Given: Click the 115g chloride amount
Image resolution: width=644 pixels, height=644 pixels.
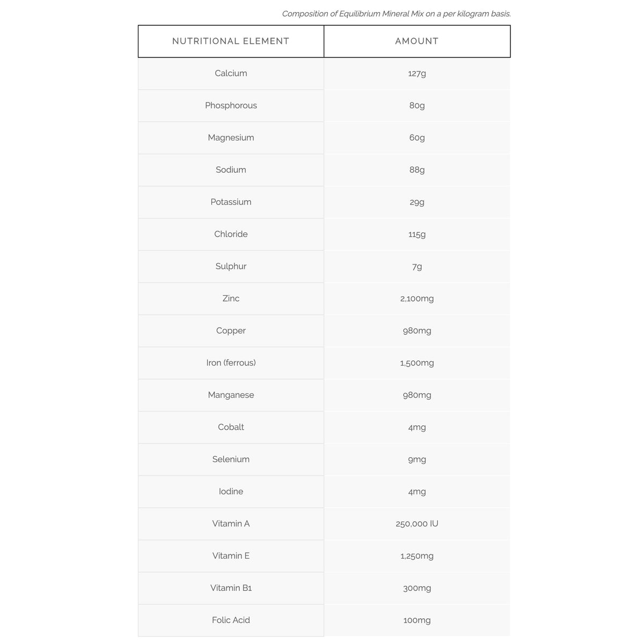Looking at the screenshot, I should coord(417,235).
